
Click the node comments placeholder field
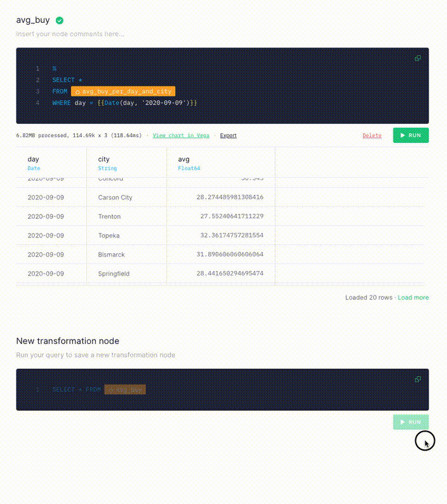pyautogui.click(x=70, y=34)
